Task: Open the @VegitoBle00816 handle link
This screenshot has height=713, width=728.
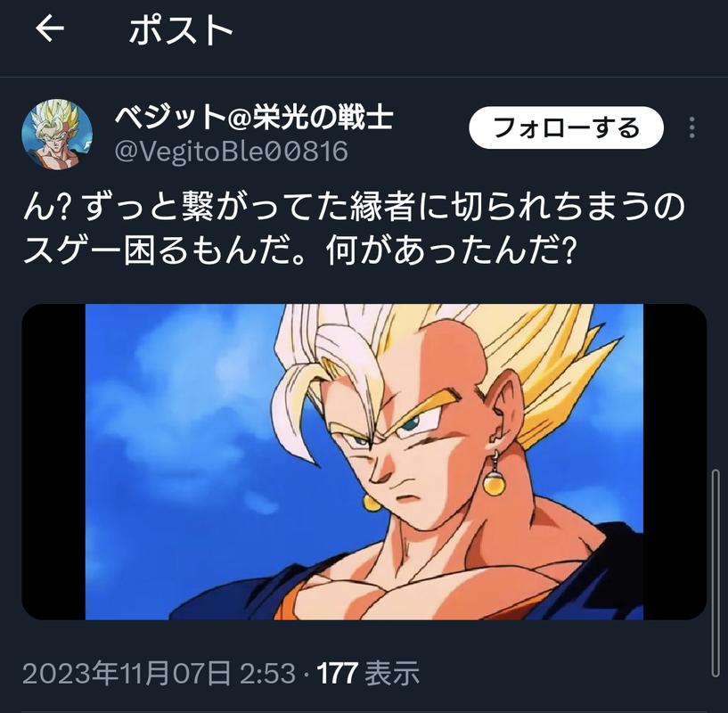Action: (231, 152)
